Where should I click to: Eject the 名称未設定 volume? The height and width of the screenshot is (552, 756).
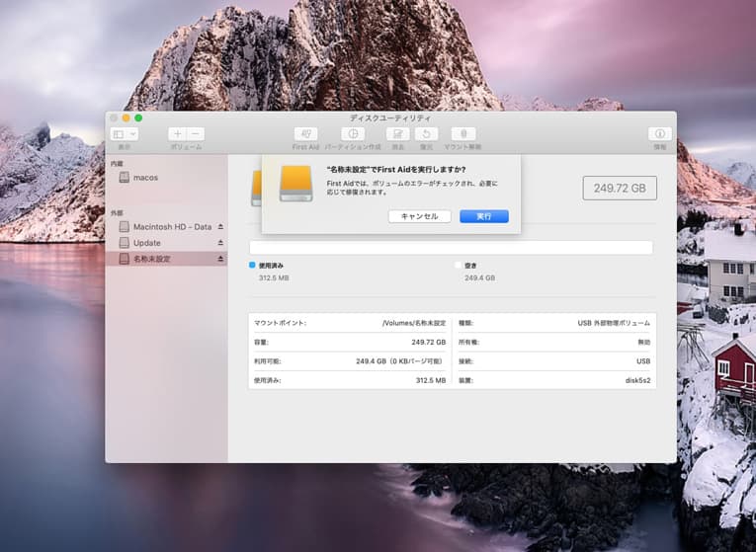point(220,259)
